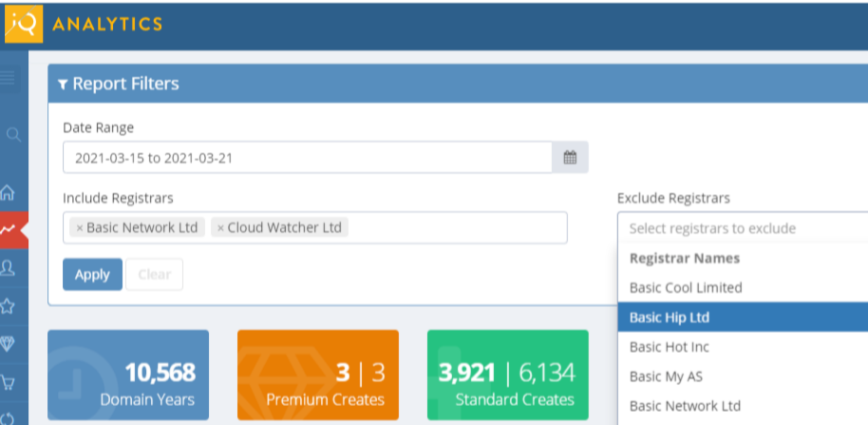Select Basic Hip Ltd from the dropdown
Viewport: 868px width, 425px height.
coord(743,318)
